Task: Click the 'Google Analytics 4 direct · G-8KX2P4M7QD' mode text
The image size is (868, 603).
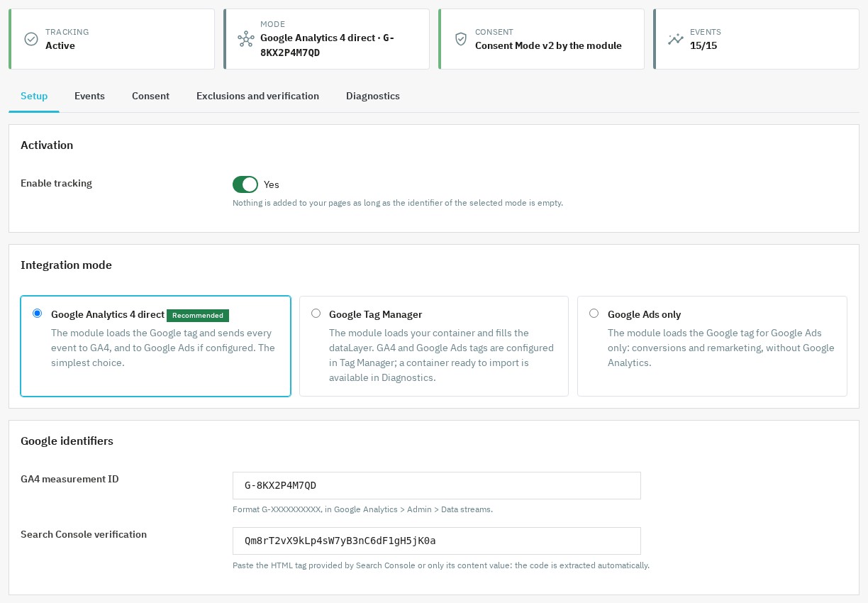Action: click(327, 45)
